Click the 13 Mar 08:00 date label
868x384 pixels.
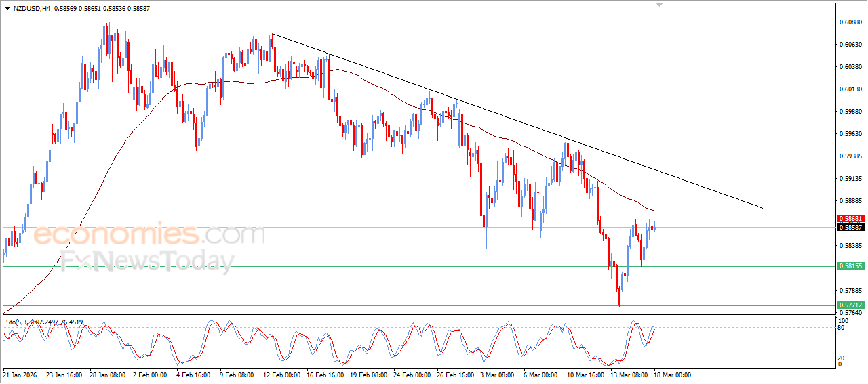coord(629,375)
